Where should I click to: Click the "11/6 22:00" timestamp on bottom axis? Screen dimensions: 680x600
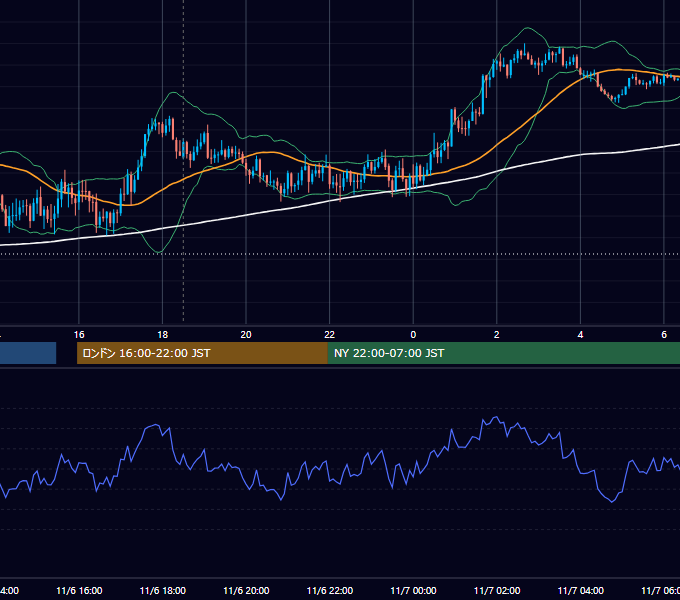[330, 590]
